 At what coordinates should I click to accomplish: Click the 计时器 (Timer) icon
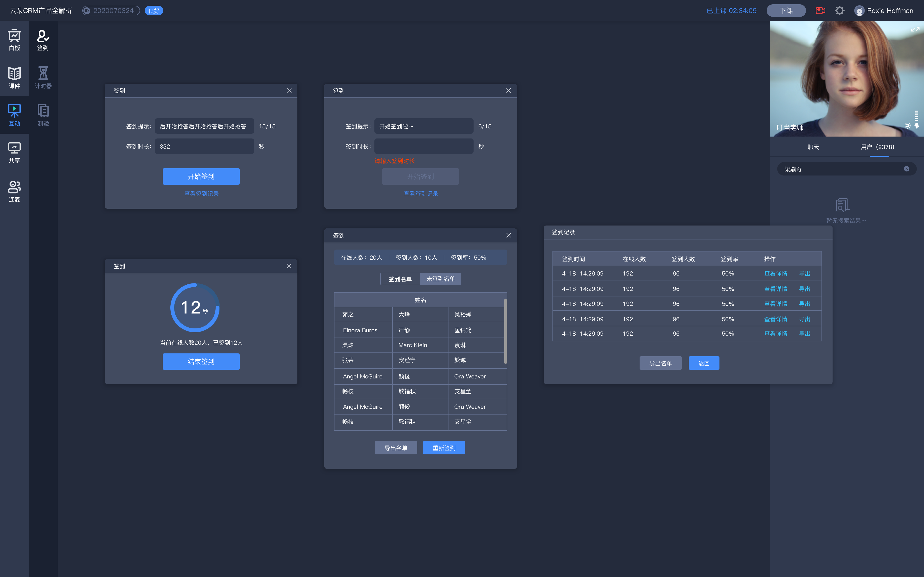click(x=43, y=76)
